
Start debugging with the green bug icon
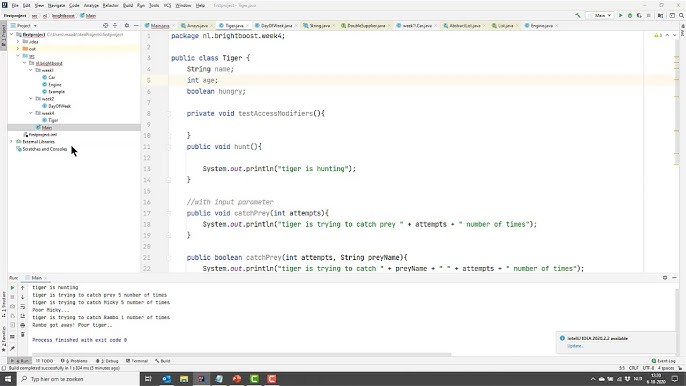630,15
